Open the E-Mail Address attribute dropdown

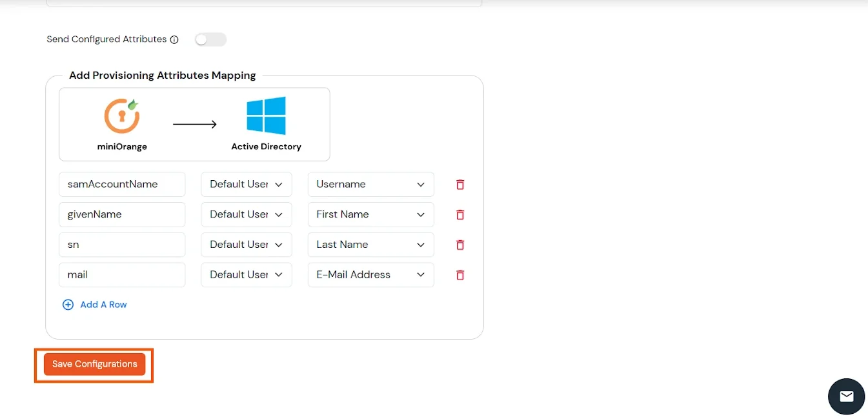(x=371, y=274)
